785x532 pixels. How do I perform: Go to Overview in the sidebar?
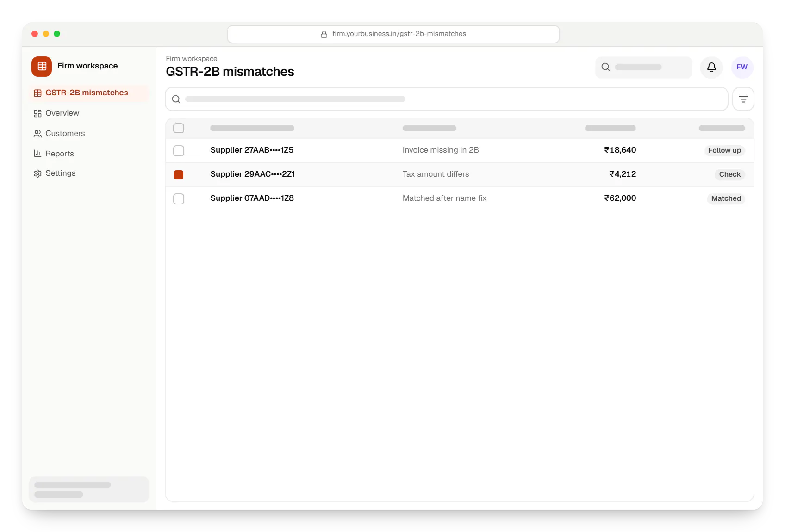pyautogui.click(x=89, y=113)
